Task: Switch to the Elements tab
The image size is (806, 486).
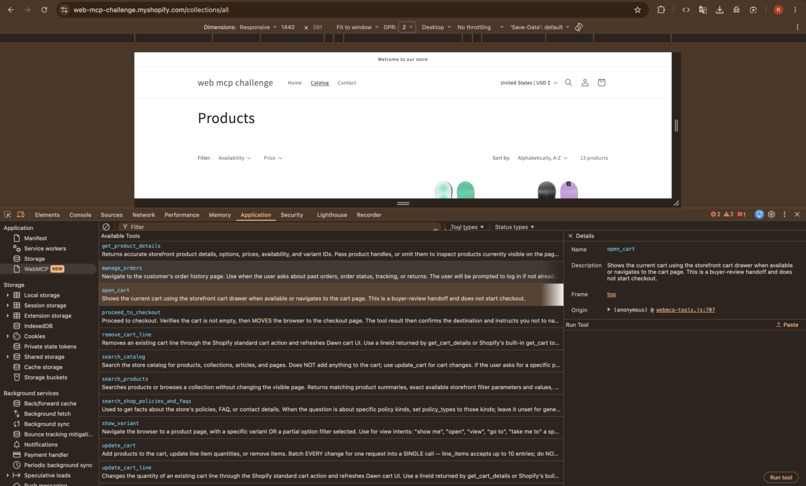Action: 47,215
